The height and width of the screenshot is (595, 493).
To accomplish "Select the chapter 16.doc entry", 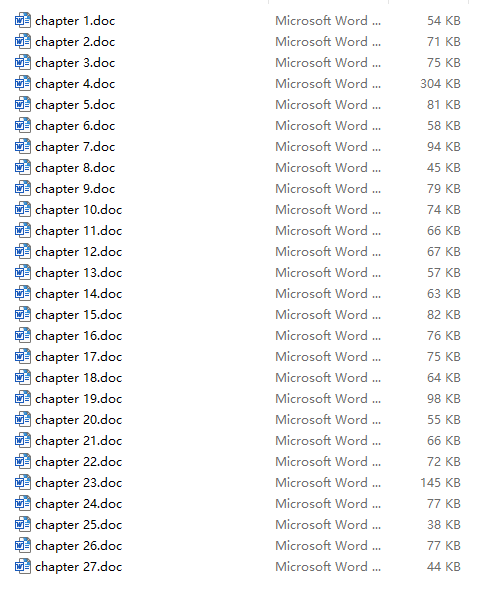I will (x=79, y=336).
